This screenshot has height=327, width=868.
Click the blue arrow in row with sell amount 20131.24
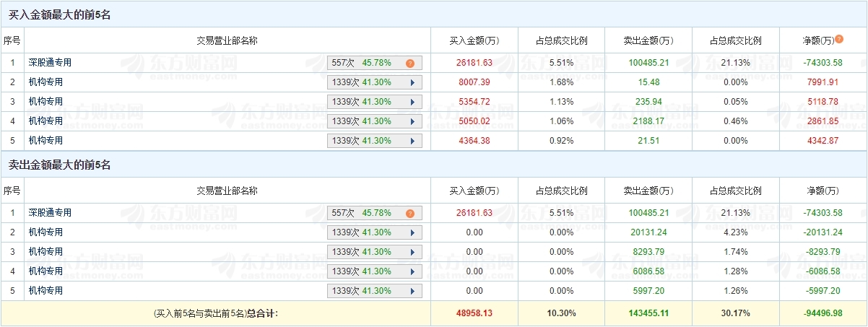(x=412, y=232)
